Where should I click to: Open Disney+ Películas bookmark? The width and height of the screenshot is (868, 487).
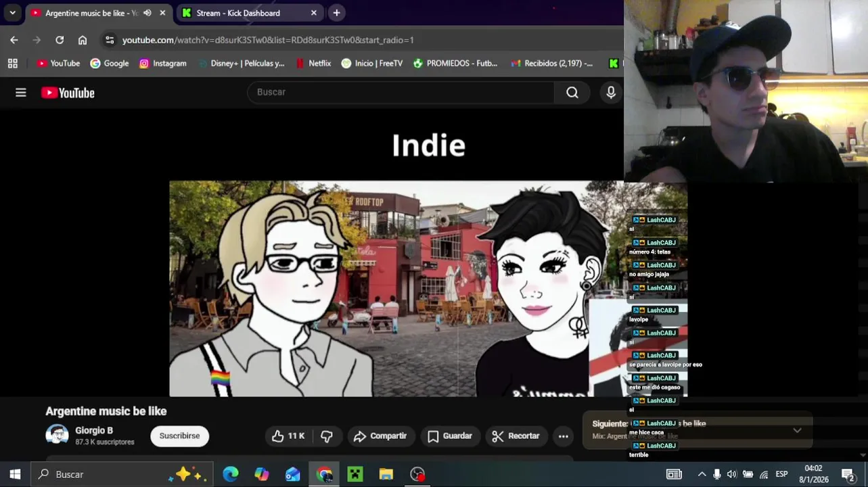[x=242, y=63]
